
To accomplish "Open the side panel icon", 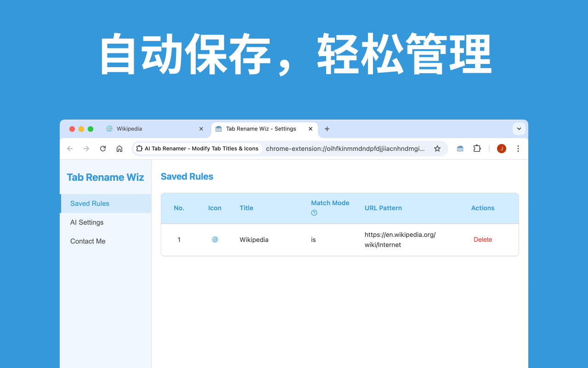I will [x=460, y=149].
